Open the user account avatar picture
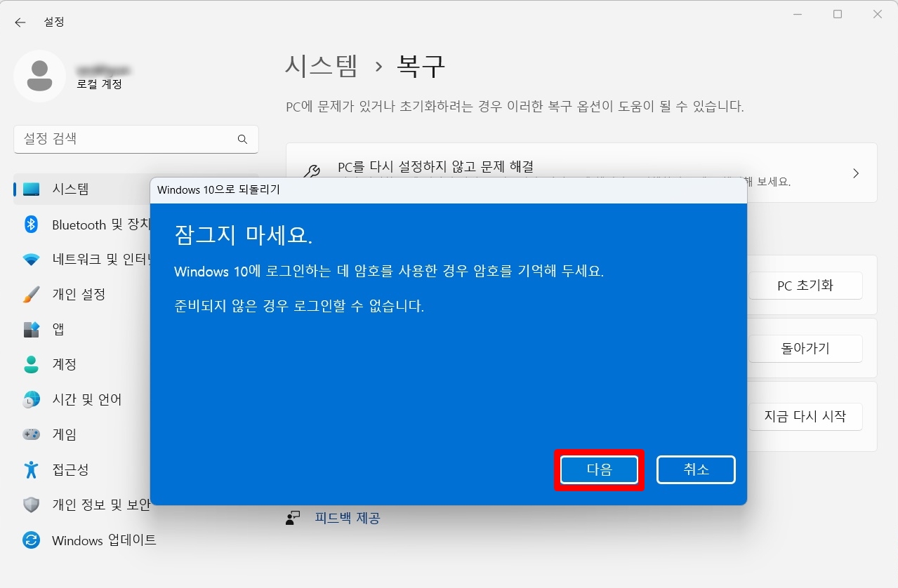The image size is (898, 588). coord(40,76)
